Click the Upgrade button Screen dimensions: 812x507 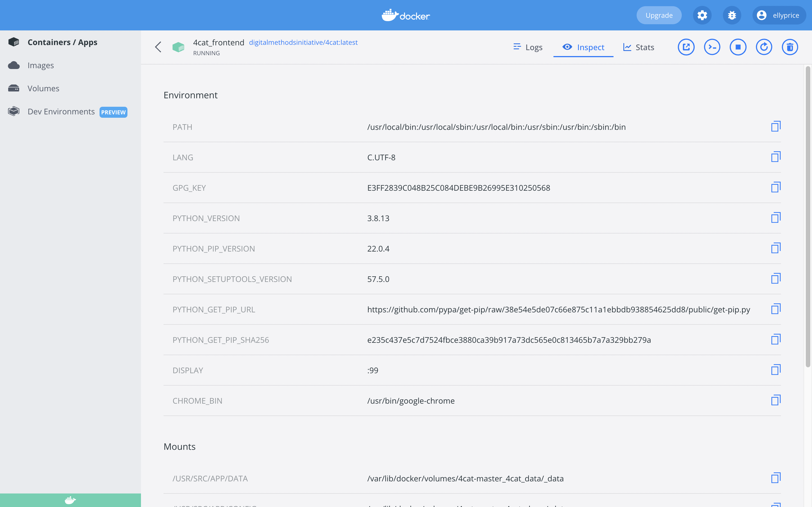(x=658, y=15)
